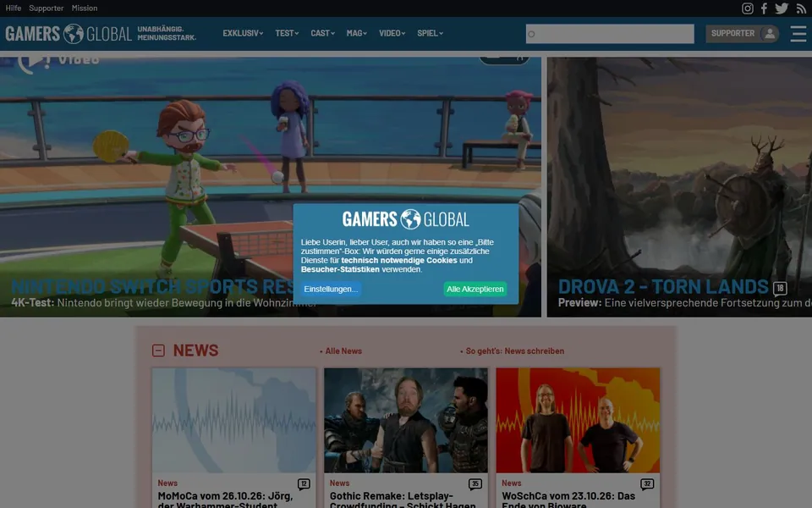Image resolution: width=812 pixels, height=508 pixels.
Task: Open comment bubble 18 on Drova 2 teaser
Action: (780, 288)
